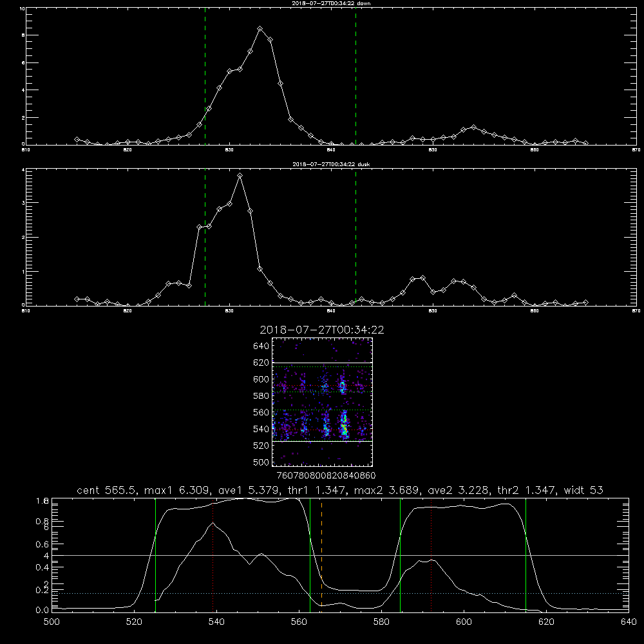The image size is (644, 644).
Task: Click the leftmost solid green line in bottom plot
Action: point(155,554)
